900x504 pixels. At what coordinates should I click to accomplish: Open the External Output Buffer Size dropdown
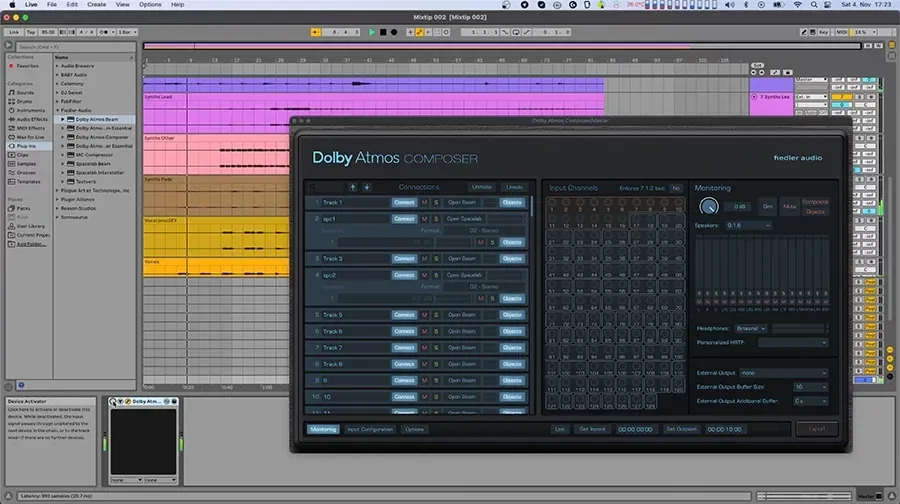click(810, 387)
